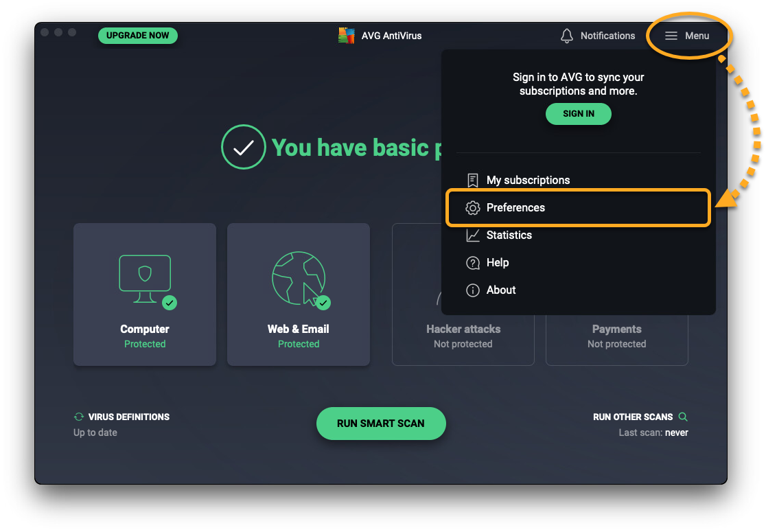
Task: Open the Payments protection tile
Action: pos(616,336)
